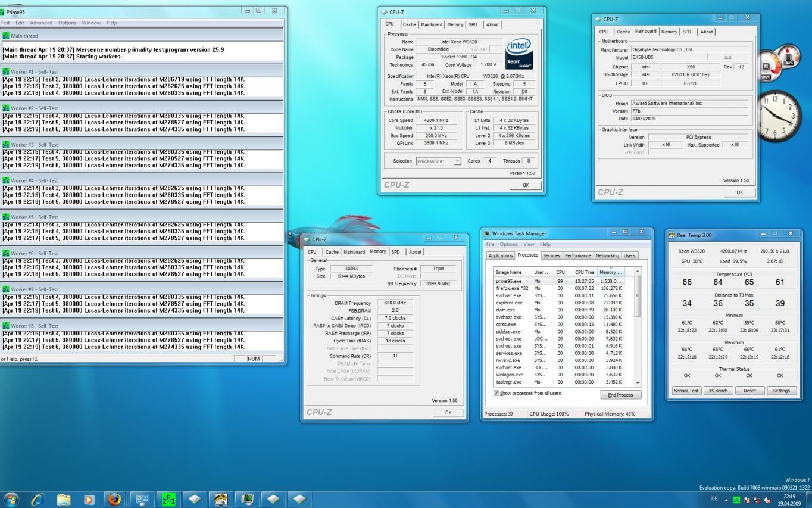
Task: Open Internet Explorer from the taskbar
Action: (37, 499)
